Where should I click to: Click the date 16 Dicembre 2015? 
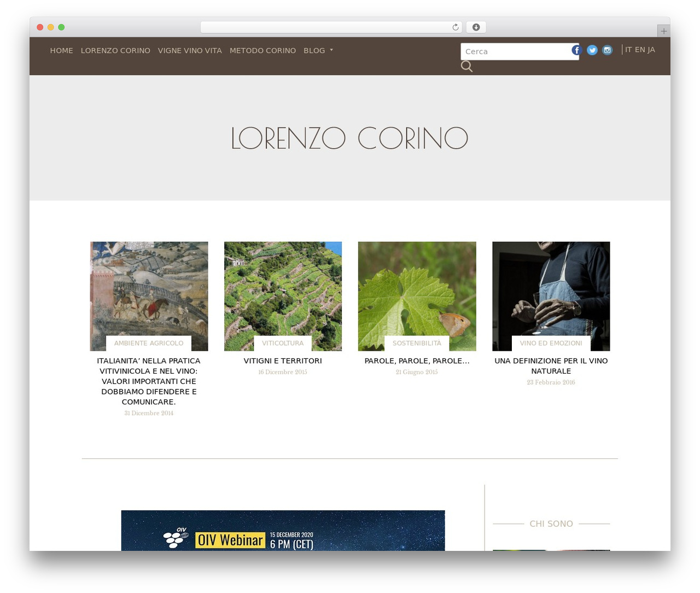[x=283, y=372]
